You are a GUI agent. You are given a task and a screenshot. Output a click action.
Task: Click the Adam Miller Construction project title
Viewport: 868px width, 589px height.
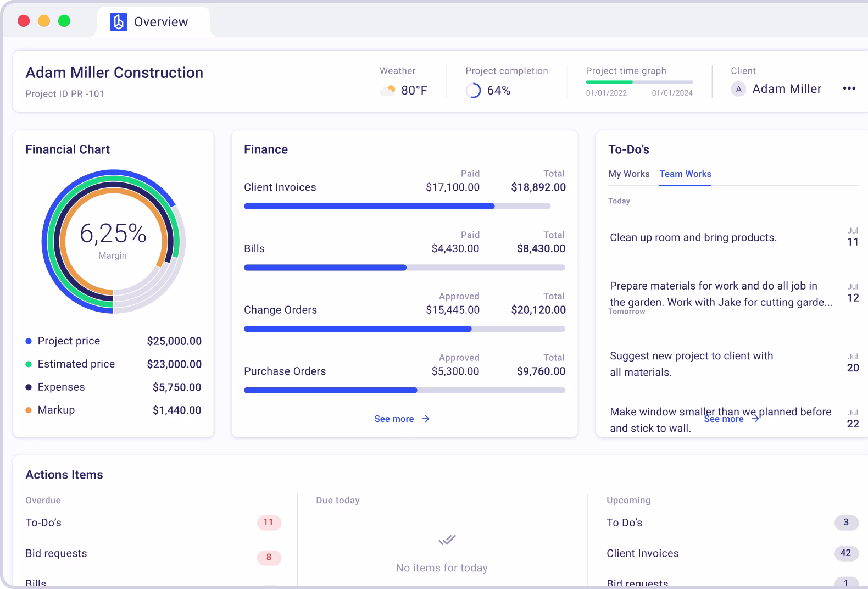click(x=114, y=73)
